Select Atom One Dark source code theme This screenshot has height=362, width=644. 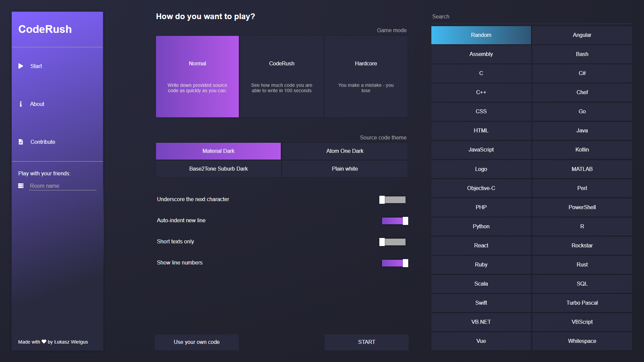click(x=344, y=151)
